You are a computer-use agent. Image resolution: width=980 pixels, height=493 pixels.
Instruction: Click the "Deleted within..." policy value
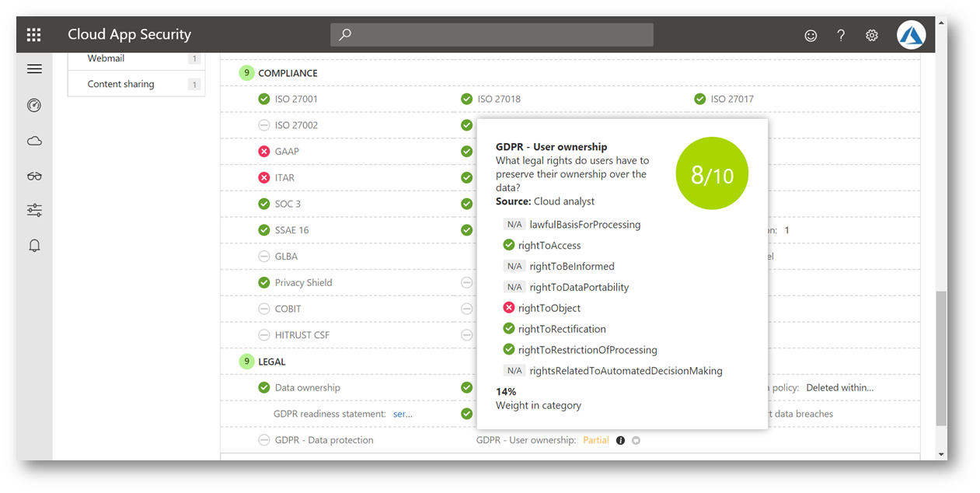[840, 387]
